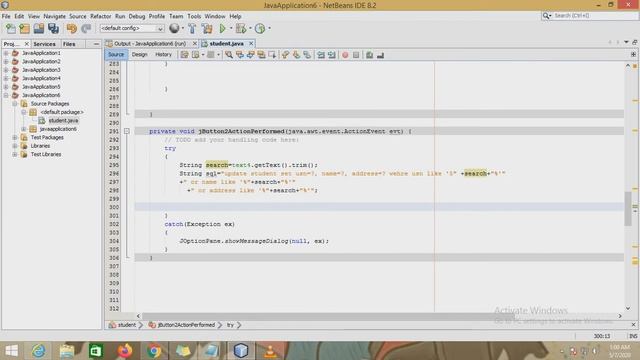Click the Redo toolbar icon
The height and width of the screenshot is (360, 640).
86,29
